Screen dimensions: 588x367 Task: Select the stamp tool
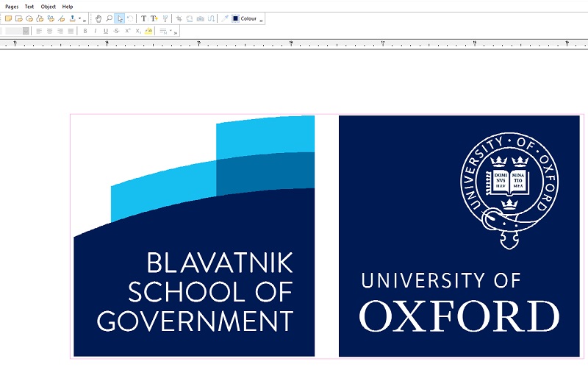(72, 18)
